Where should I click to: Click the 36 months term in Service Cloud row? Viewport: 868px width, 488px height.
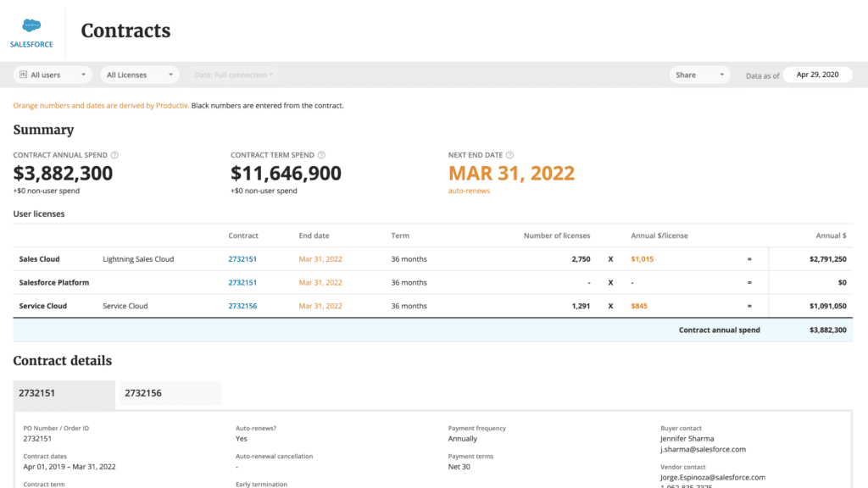tap(409, 306)
